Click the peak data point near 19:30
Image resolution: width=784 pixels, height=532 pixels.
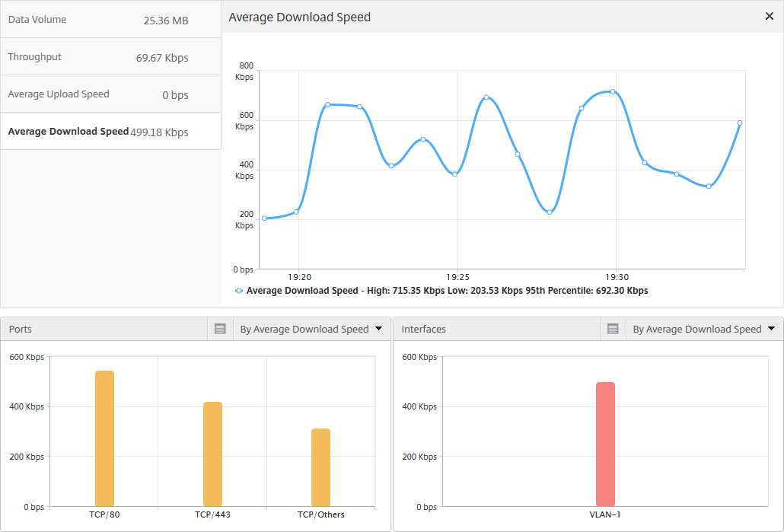point(613,91)
